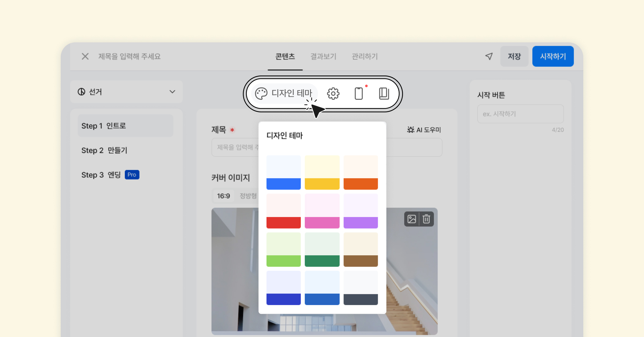Select the 16:9 aspect ratio option
Screen dimensions: 644x337
[223, 196]
